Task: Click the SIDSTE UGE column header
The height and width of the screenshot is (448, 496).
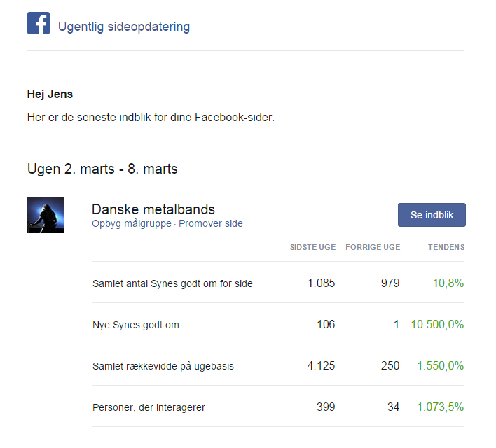Action: tap(312, 247)
